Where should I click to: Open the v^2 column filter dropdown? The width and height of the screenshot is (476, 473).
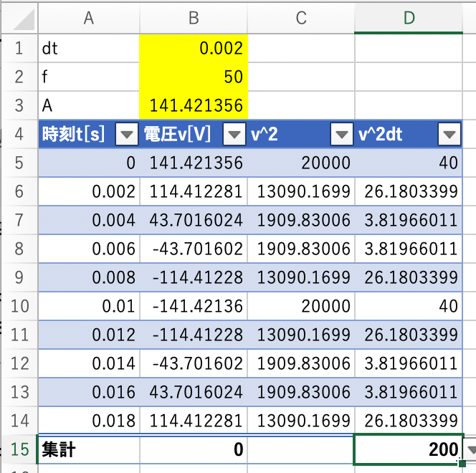click(342, 134)
